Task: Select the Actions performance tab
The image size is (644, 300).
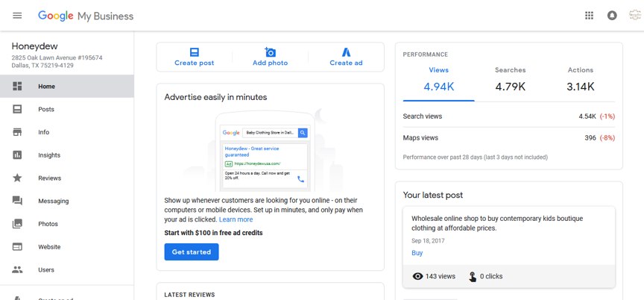Action: click(581, 81)
